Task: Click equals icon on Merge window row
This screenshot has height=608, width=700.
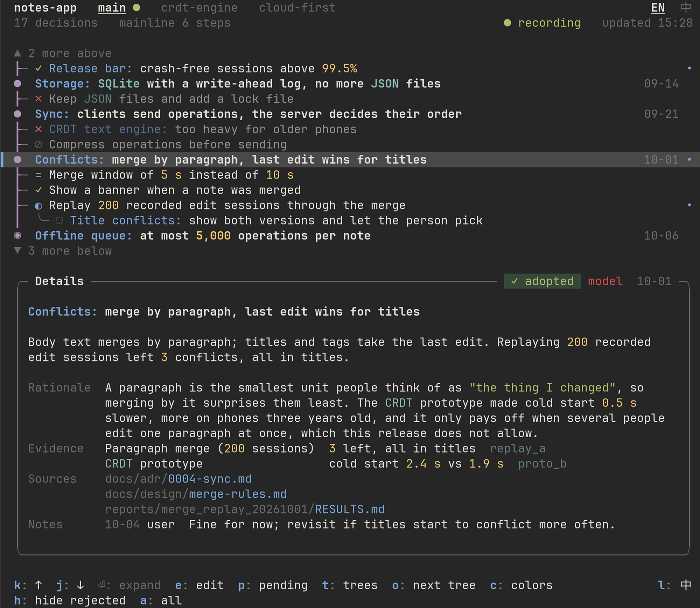Action: (39, 175)
